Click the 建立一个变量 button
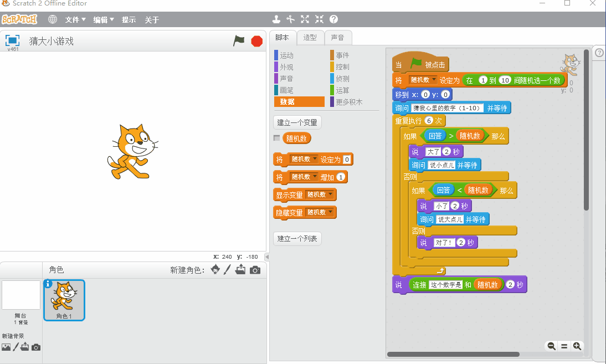 [297, 122]
